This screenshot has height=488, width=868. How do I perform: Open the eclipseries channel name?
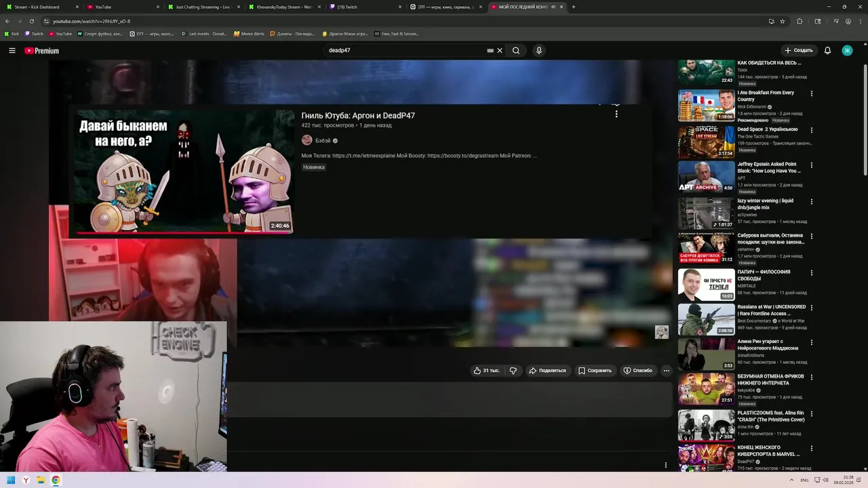(751, 215)
